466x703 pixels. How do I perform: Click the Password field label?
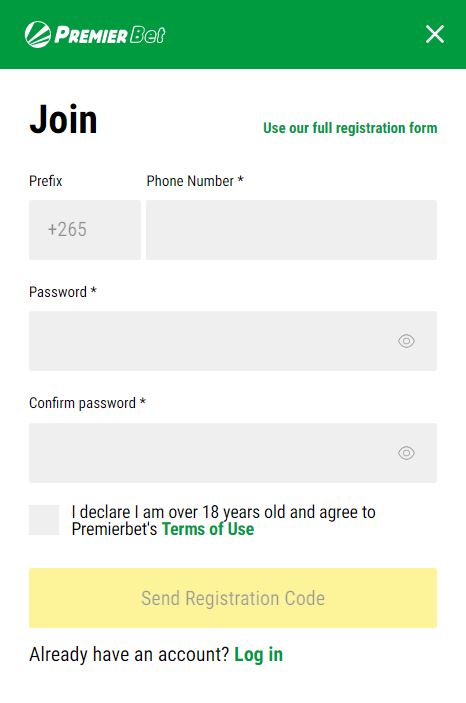click(63, 292)
